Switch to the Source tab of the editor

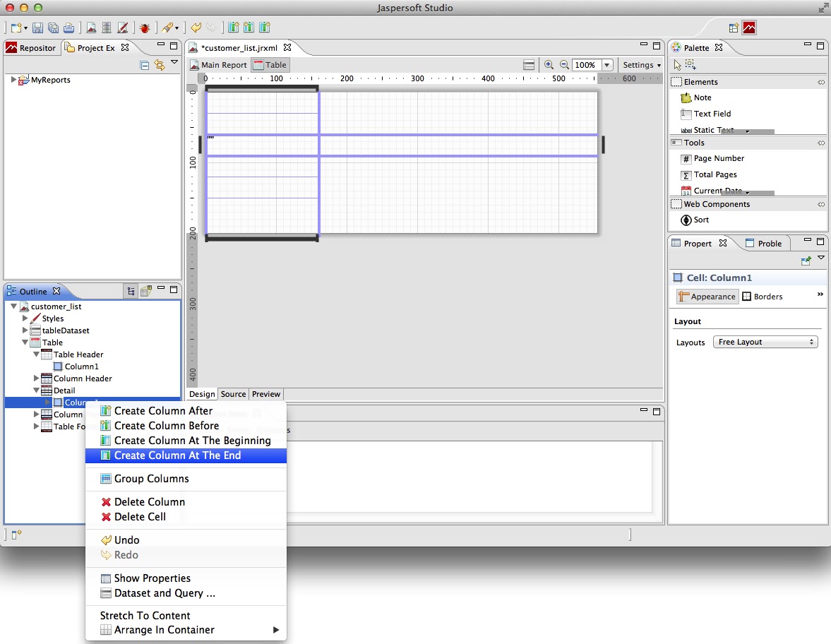(233, 394)
